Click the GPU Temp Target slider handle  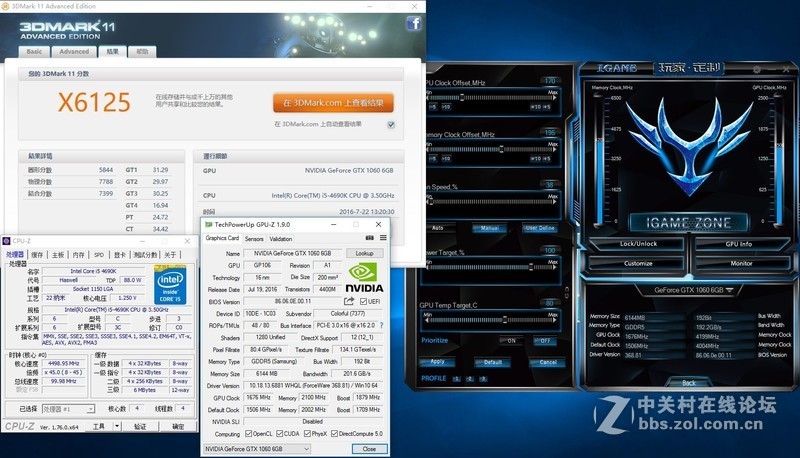(505, 320)
